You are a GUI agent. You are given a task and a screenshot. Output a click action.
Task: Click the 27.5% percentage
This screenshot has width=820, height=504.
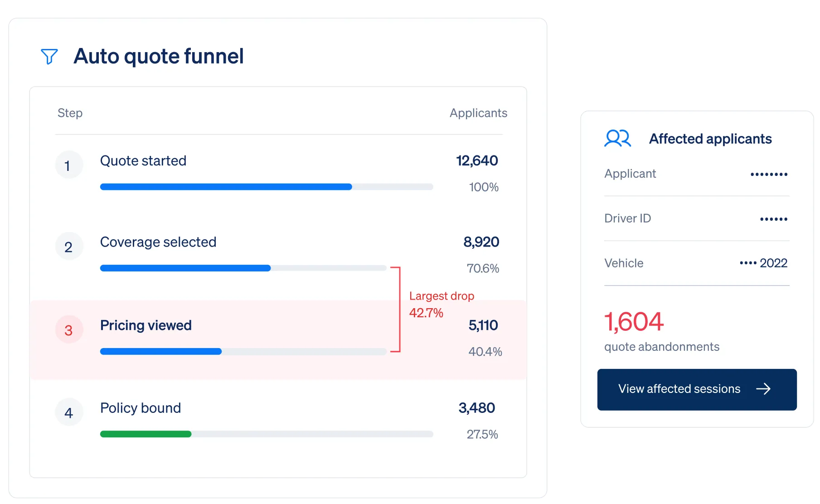click(x=482, y=434)
